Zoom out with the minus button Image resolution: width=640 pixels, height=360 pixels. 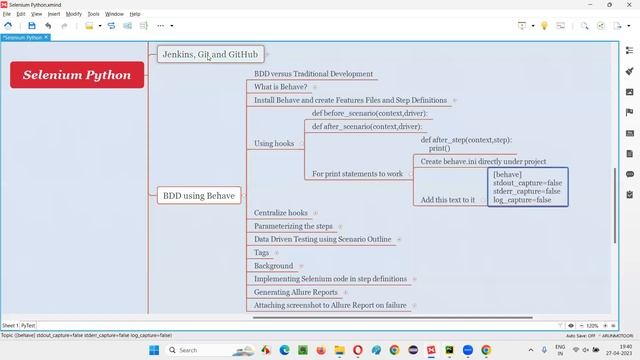(x=581, y=326)
